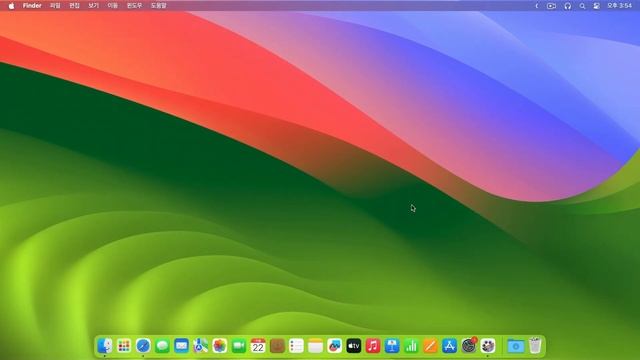
Task: Launch Safari browser from the Dock
Action: (143, 346)
